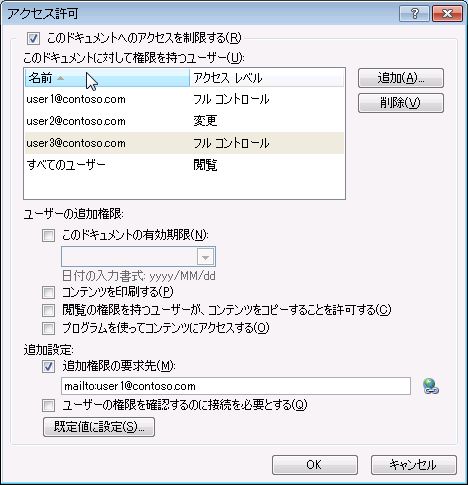
Task: Click the globe link icon beside mailto field
Action: point(431,386)
